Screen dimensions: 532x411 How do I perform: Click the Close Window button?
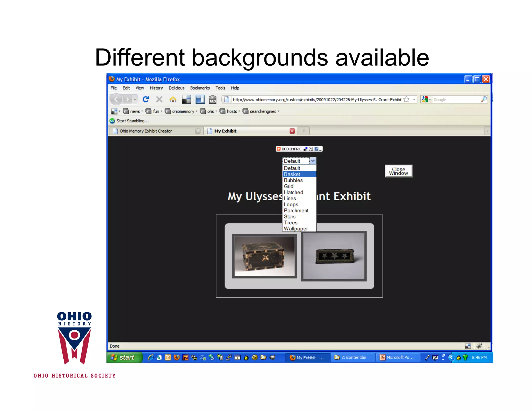(x=398, y=171)
